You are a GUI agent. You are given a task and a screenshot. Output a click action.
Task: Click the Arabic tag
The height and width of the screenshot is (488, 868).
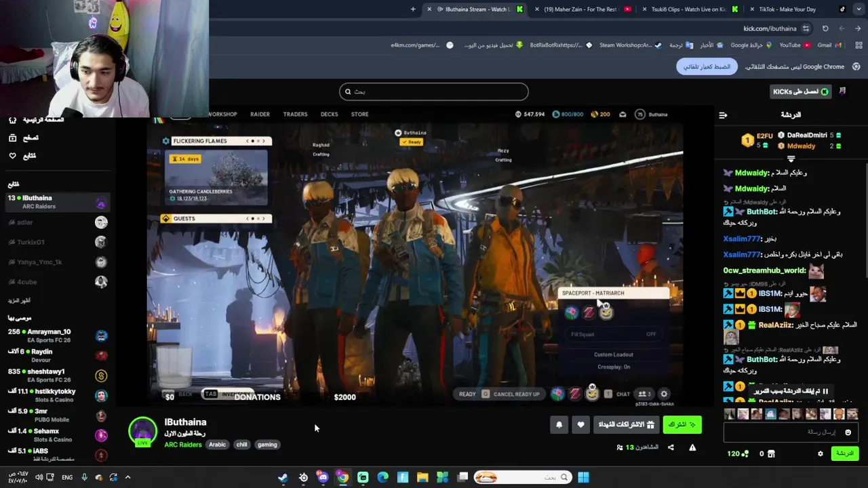click(x=217, y=445)
